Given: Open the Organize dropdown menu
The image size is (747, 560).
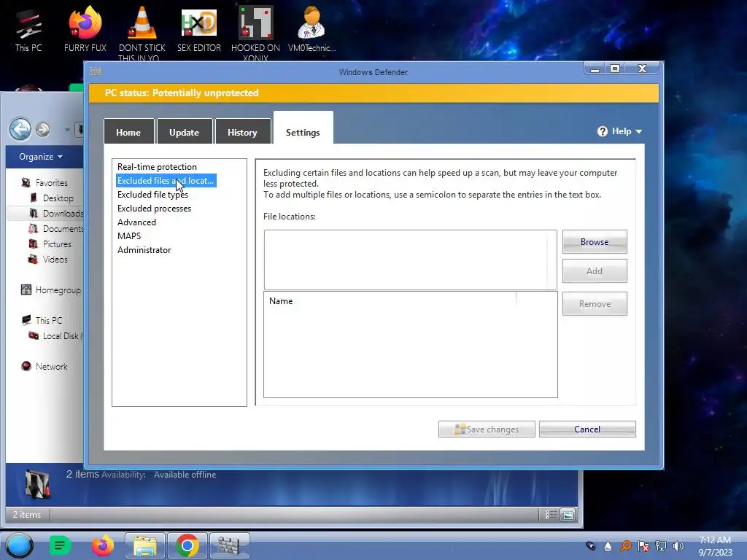Looking at the screenshot, I should pyautogui.click(x=41, y=157).
